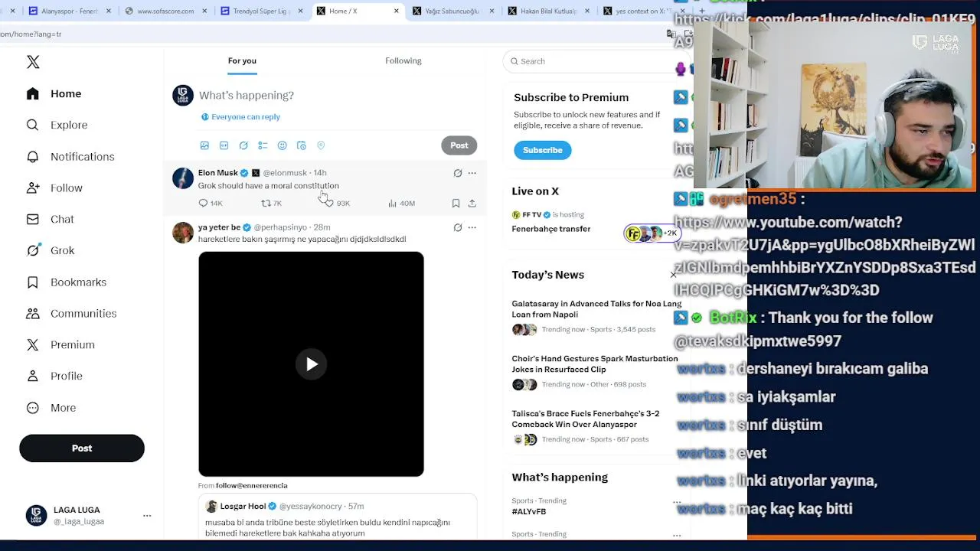The image size is (980, 551).
Task: Open the follow@ennererencia source link
Action: click(x=252, y=485)
